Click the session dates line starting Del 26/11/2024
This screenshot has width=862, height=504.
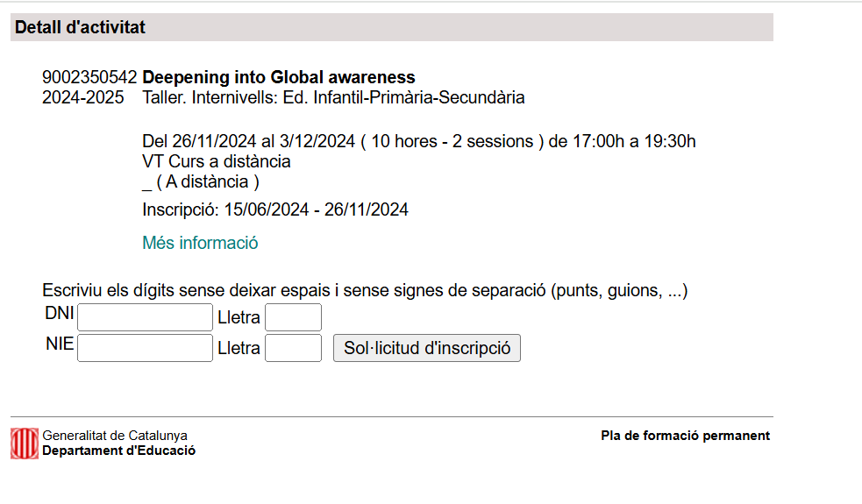coord(418,141)
